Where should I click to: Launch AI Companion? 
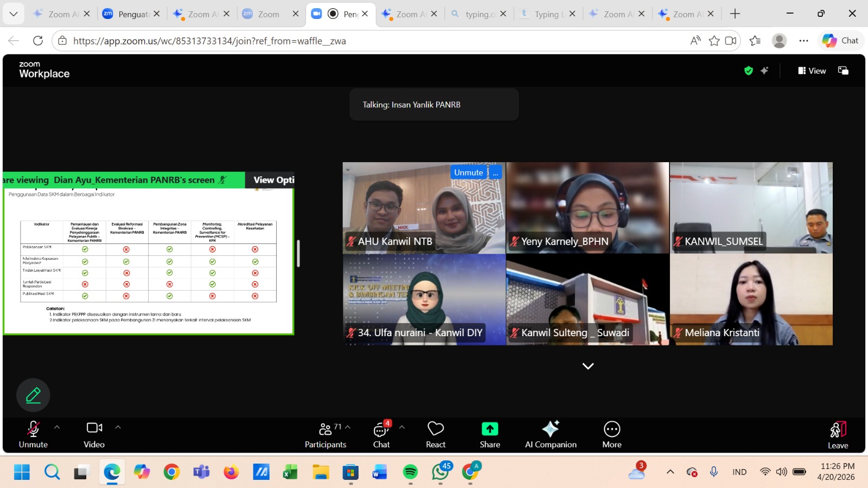point(550,434)
